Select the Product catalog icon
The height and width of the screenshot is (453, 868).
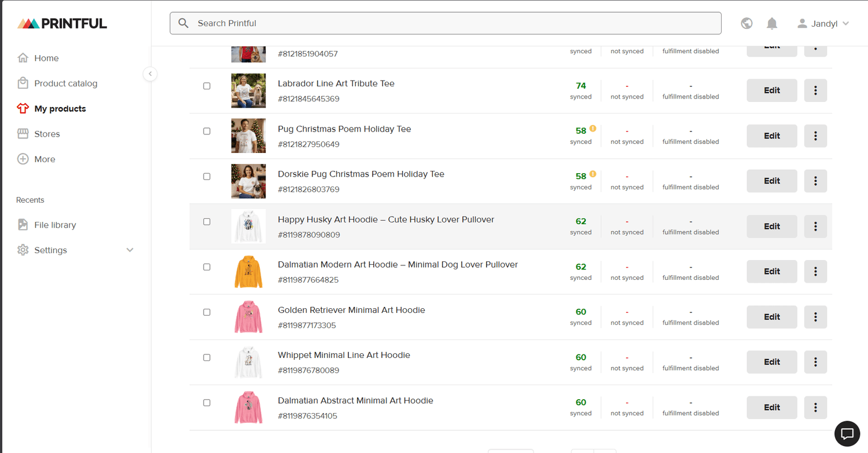(x=23, y=83)
